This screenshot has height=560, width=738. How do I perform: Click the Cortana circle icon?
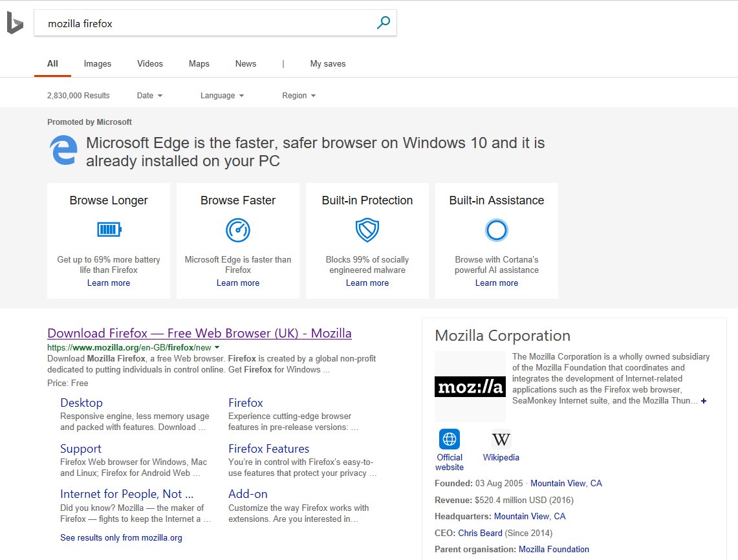[497, 230]
